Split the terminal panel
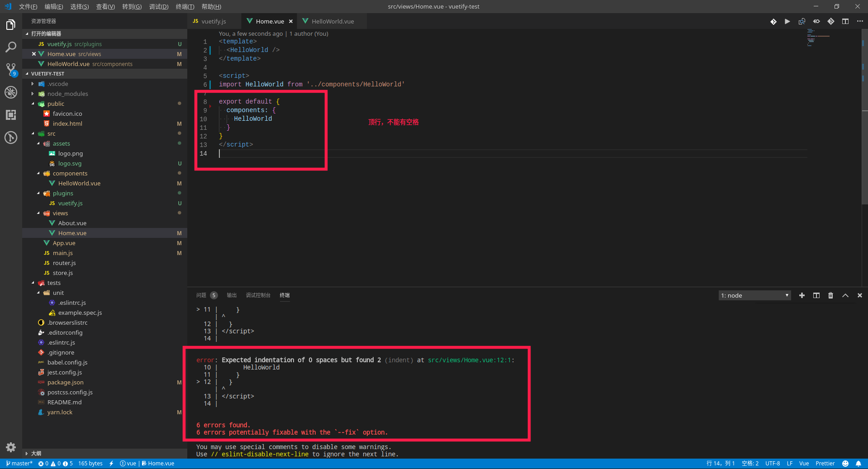 [816, 295]
